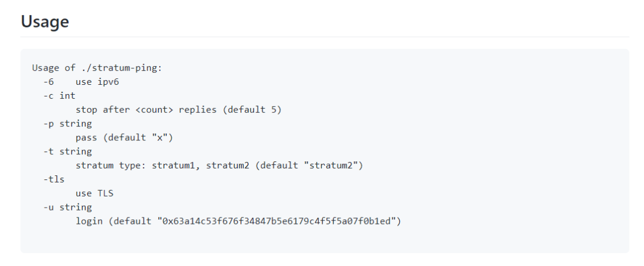Click the '-t string' option line

(67, 151)
